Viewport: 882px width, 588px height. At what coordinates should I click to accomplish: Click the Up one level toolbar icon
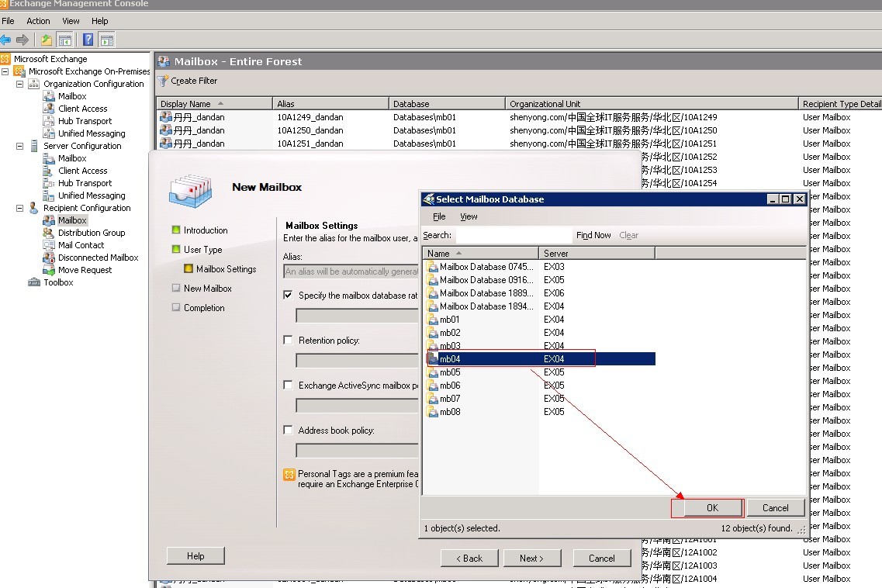coord(46,40)
